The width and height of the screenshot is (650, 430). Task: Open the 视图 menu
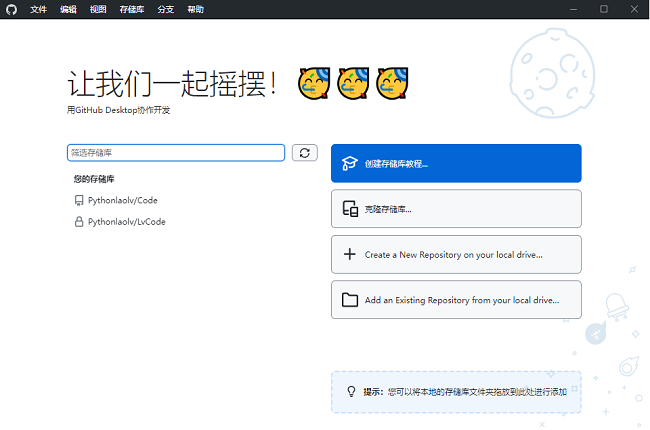point(98,9)
